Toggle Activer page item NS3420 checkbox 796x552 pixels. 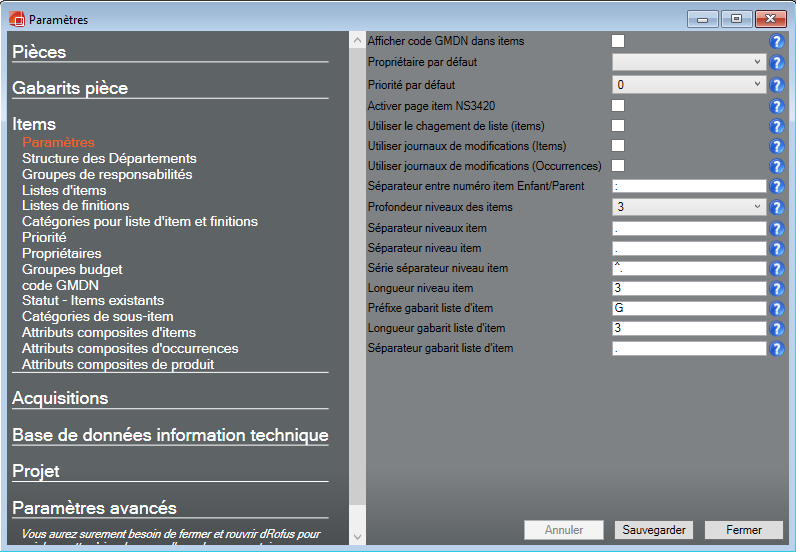pyautogui.click(x=618, y=105)
